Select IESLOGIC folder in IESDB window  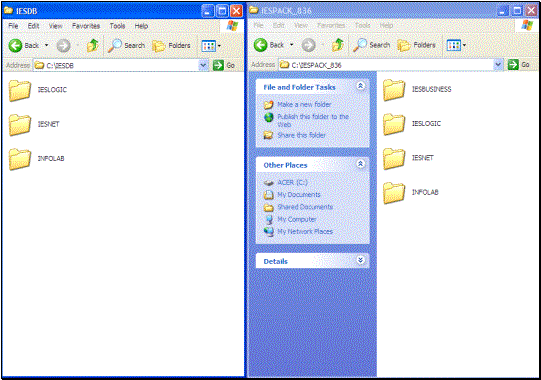pyautogui.click(x=38, y=90)
